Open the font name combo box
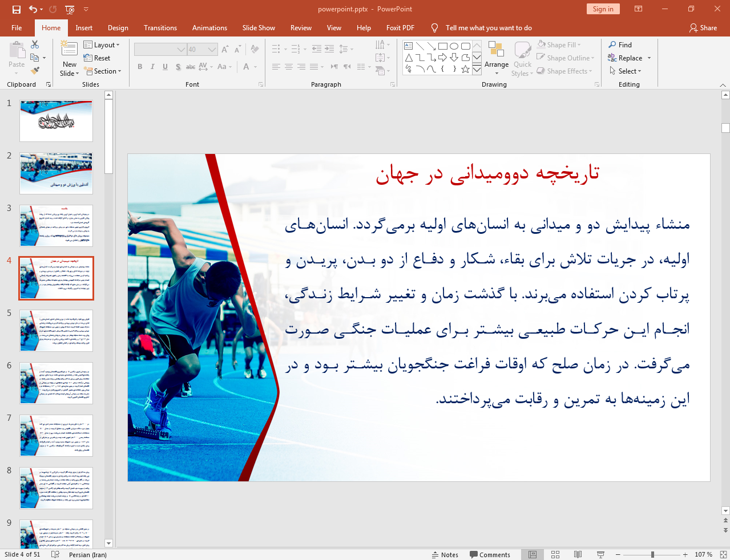730x560 pixels. 160,50
